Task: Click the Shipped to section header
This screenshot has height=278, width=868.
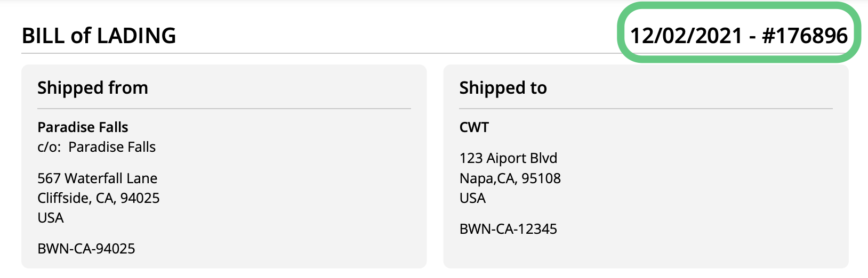Action: [x=503, y=88]
